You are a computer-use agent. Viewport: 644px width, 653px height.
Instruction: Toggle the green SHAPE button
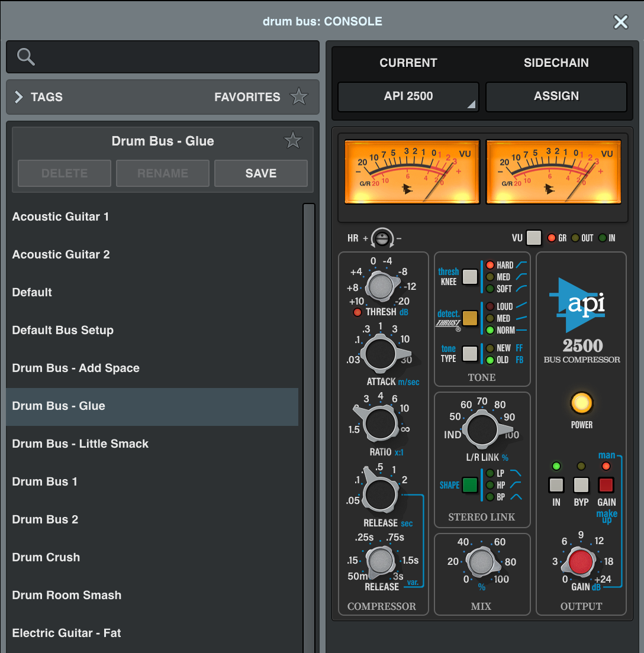click(x=470, y=485)
